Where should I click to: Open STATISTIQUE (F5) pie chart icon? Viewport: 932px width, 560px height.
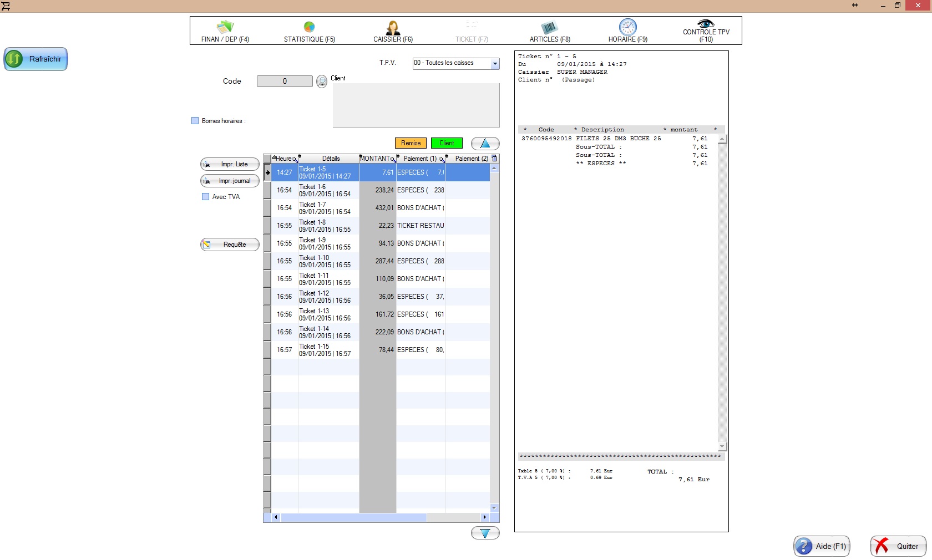coord(309,27)
